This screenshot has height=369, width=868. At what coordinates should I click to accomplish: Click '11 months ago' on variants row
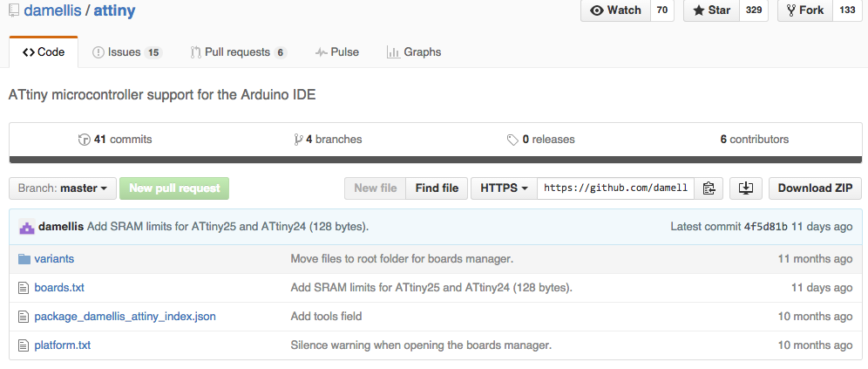pyautogui.click(x=815, y=259)
